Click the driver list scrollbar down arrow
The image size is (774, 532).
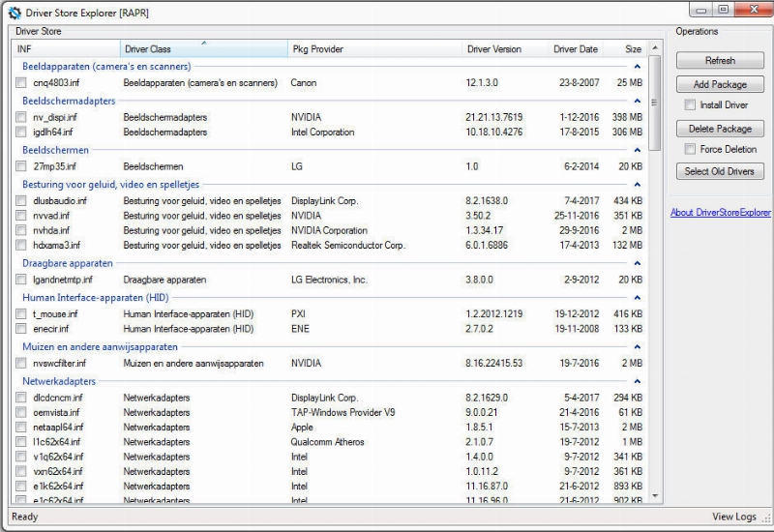pos(655,495)
